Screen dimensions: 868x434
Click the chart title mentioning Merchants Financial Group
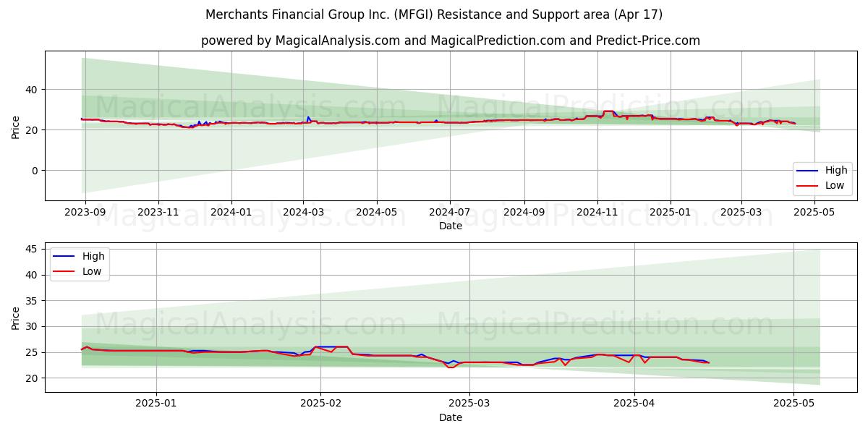pos(434,14)
